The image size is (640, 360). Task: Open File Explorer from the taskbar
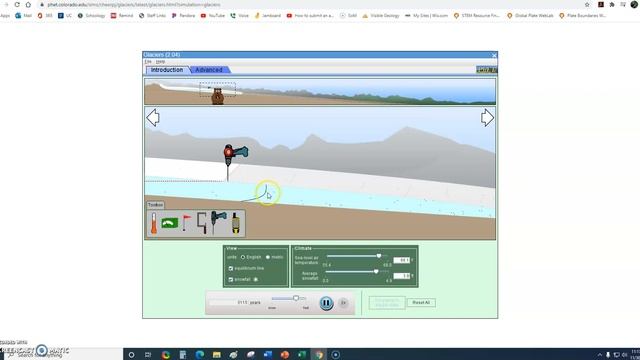[x=216, y=355]
